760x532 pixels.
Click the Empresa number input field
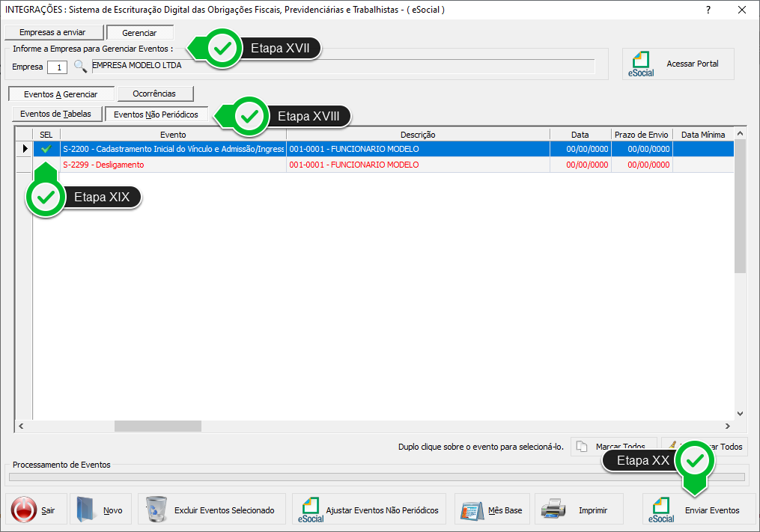click(57, 67)
